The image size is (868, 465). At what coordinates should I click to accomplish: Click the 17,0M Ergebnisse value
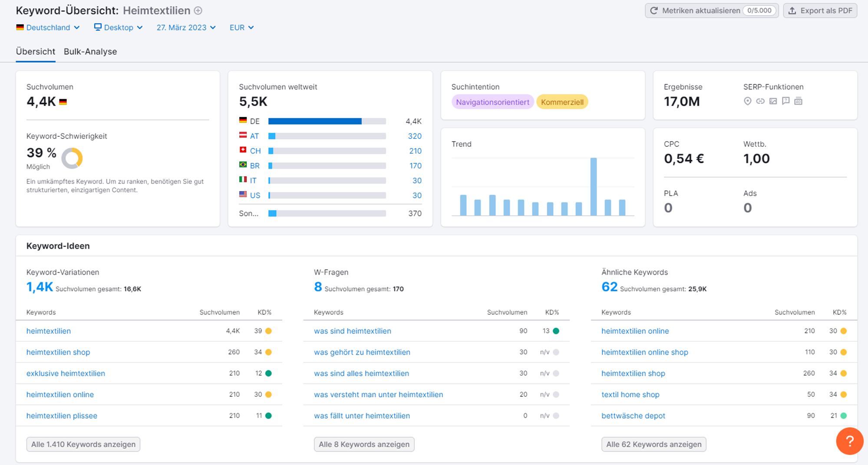pyautogui.click(x=682, y=102)
